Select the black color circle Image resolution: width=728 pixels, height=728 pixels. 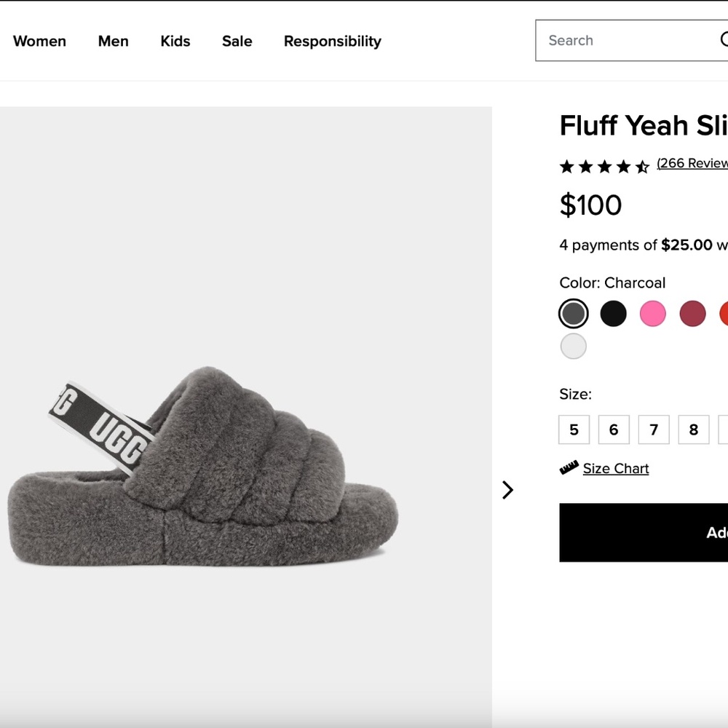click(x=613, y=313)
